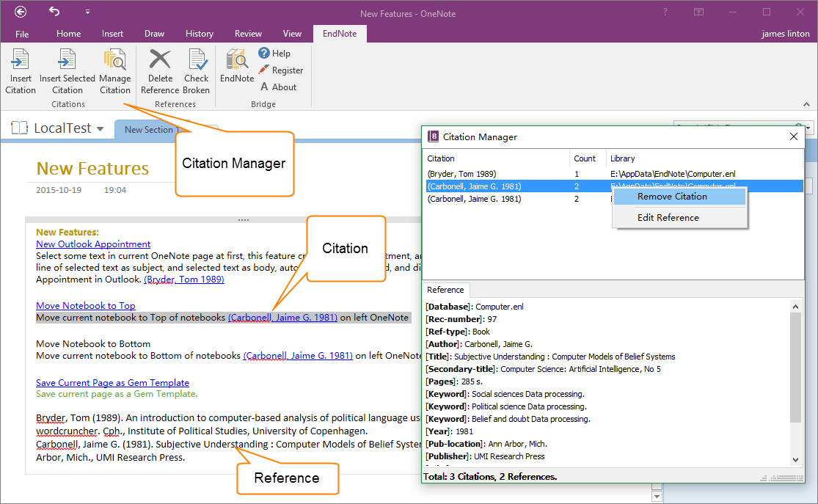This screenshot has width=818, height=504.
Task: Click the Pub-location Ann Arbor line
Action: click(486, 444)
